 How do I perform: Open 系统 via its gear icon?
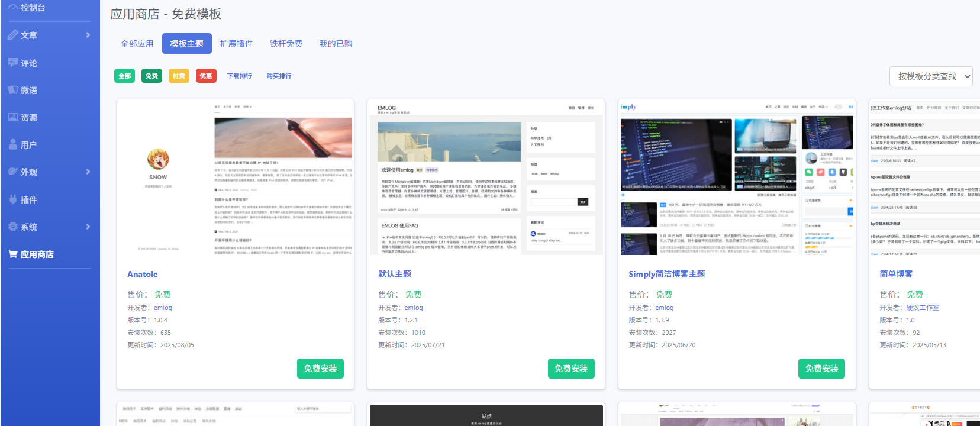click(x=12, y=227)
